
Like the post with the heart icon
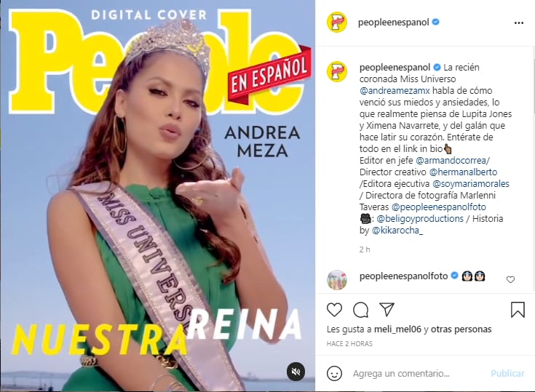coord(334,310)
